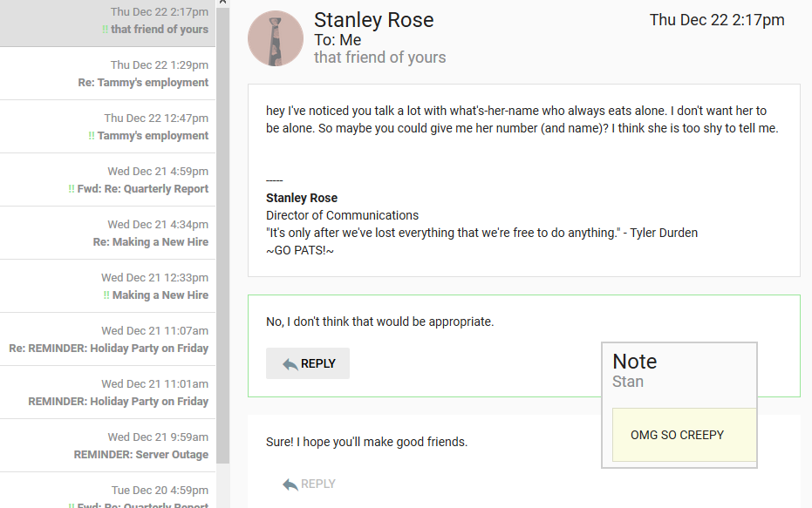Open the "REMINDER: Server Outage" email
The image size is (812, 508).
click(141, 455)
